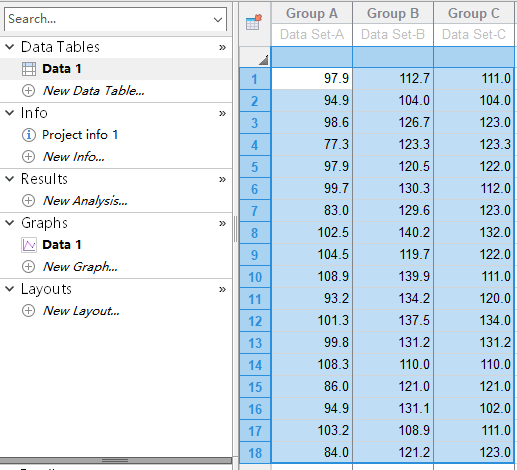Screen dimensions: 517x470
Task: Create a New Data Table
Action: click(94, 91)
